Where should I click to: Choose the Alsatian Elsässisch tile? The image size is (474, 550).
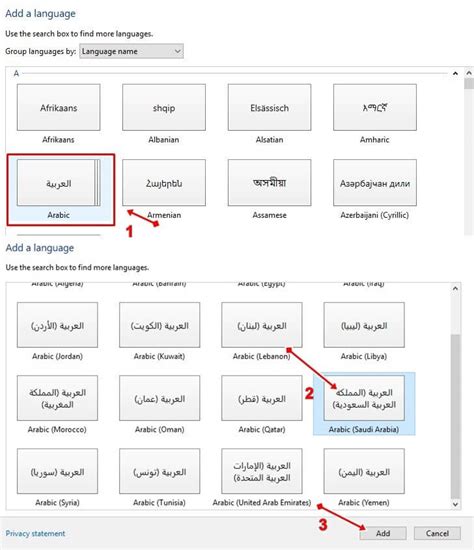[269, 107]
